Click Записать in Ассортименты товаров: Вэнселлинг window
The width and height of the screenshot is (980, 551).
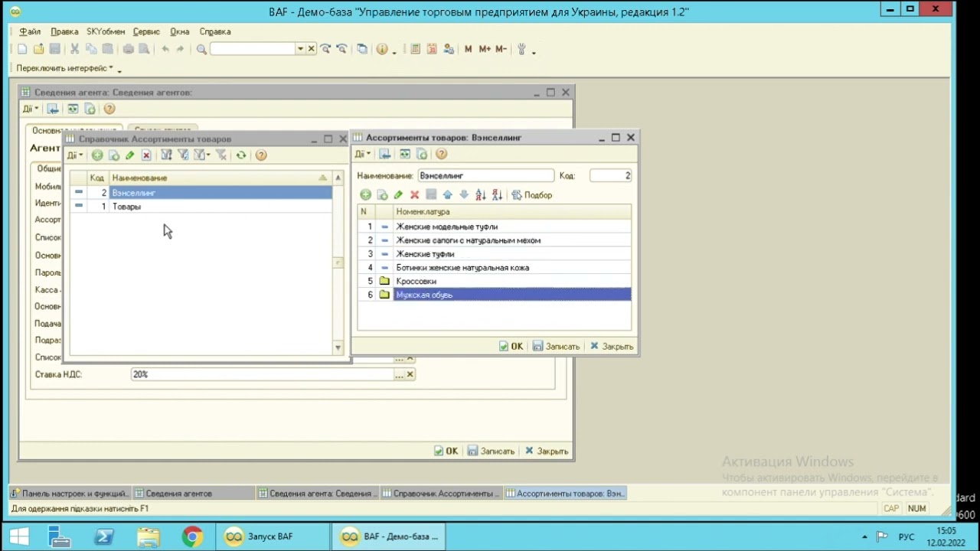pos(557,347)
